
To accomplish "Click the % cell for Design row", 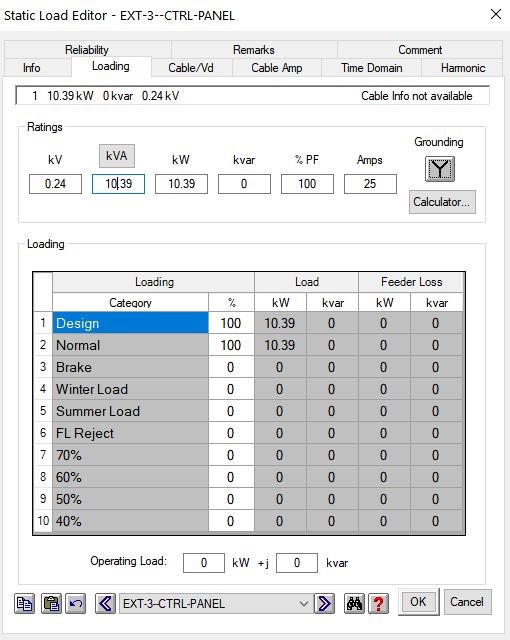I will [231, 323].
